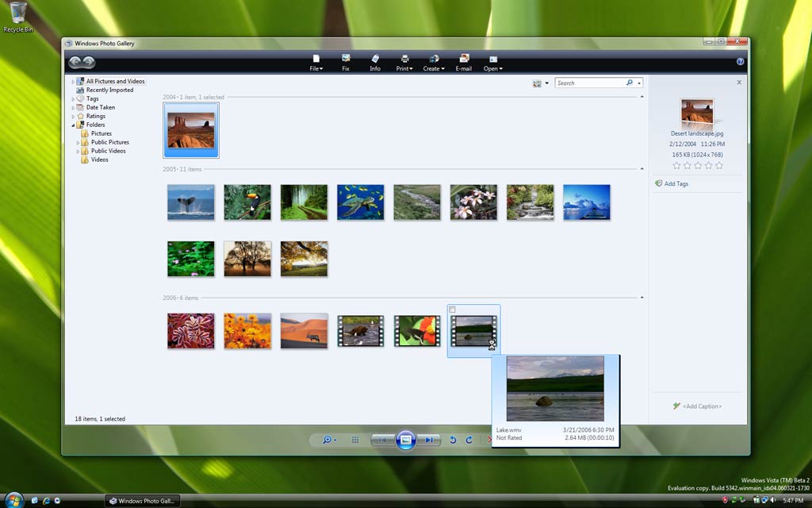Click the Fix toolbar icon
The height and width of the screenshot is (508, 812).
pos(346,63)
